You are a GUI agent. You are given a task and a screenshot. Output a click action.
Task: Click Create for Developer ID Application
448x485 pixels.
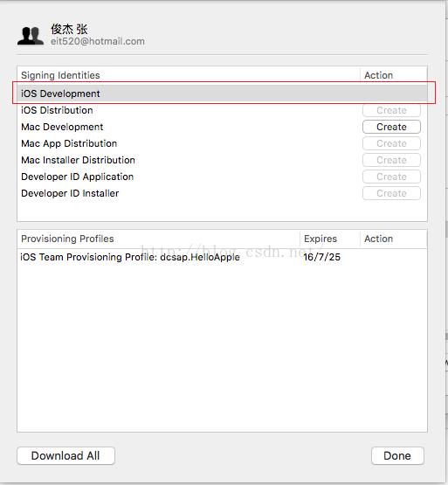391,177
